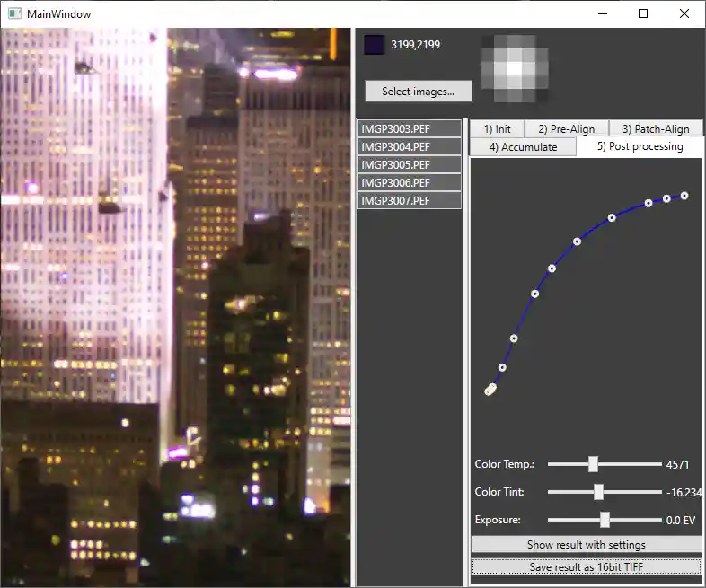706x588 pixels.
Task: Select the 5) Post processing tab
Action: pyautogui.click(x=640, y=146)
